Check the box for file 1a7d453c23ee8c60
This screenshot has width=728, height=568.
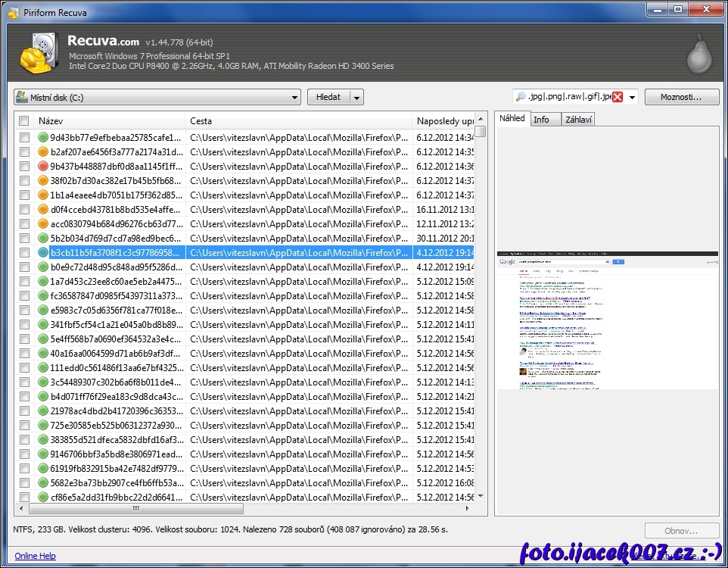pos(24,282)
